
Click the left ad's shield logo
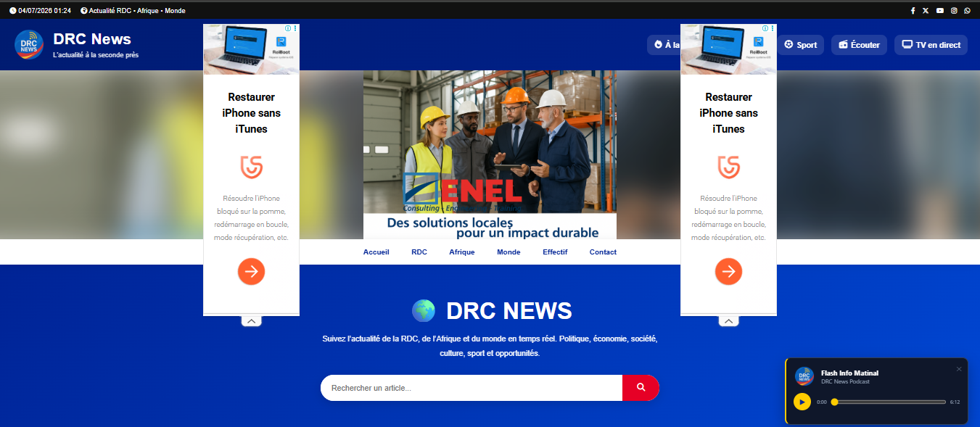(x=251, y=167)
